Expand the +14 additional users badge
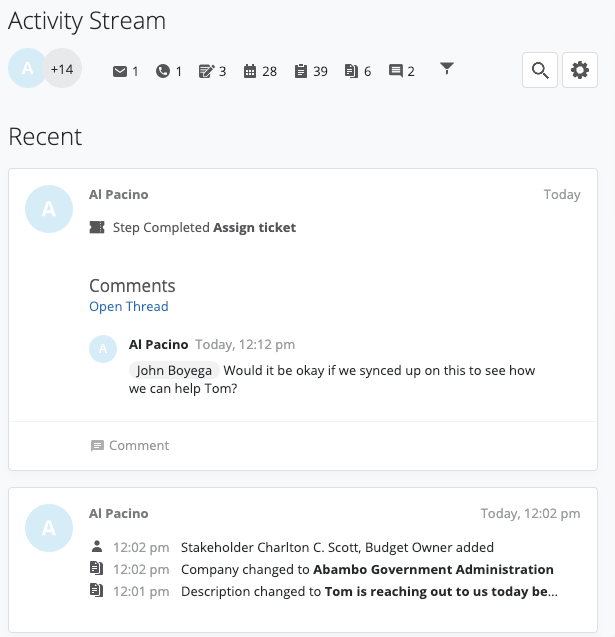 tap(63, 69)
